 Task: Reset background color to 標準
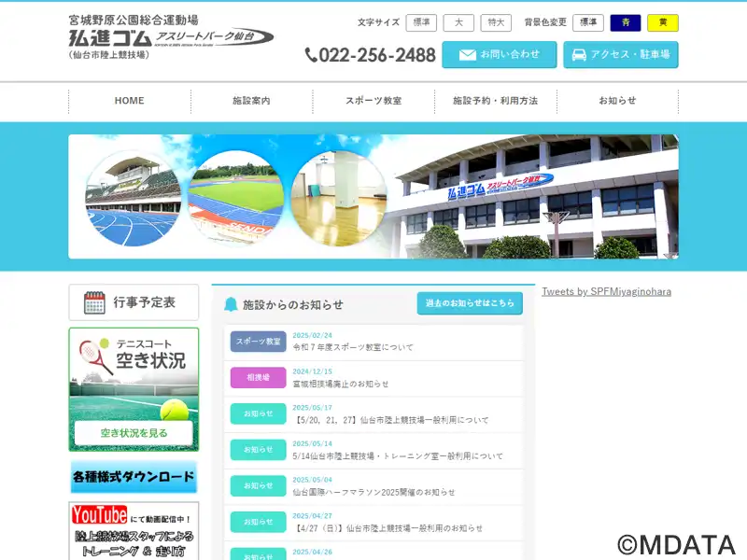(x=588, y=22)
